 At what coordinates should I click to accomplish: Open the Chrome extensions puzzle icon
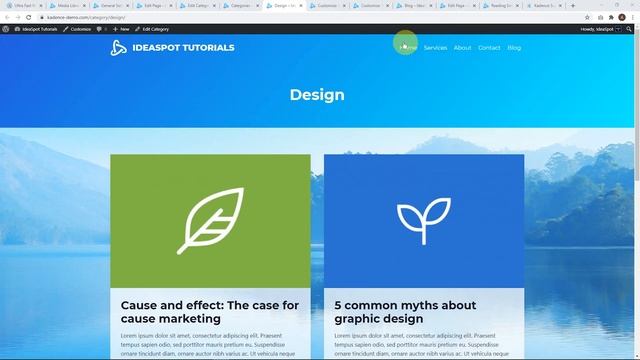[x=611, y=18]
